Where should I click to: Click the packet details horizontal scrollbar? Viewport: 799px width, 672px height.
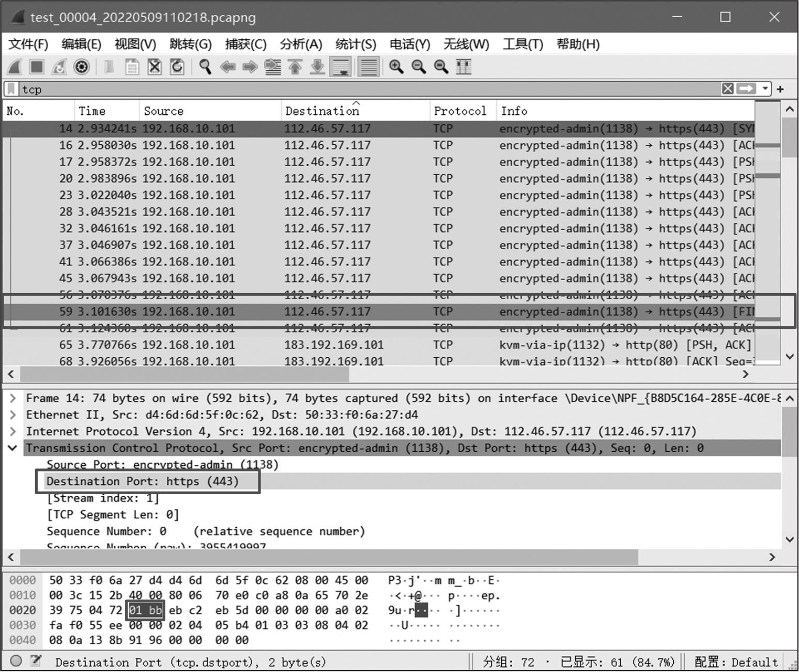point(329,557)
